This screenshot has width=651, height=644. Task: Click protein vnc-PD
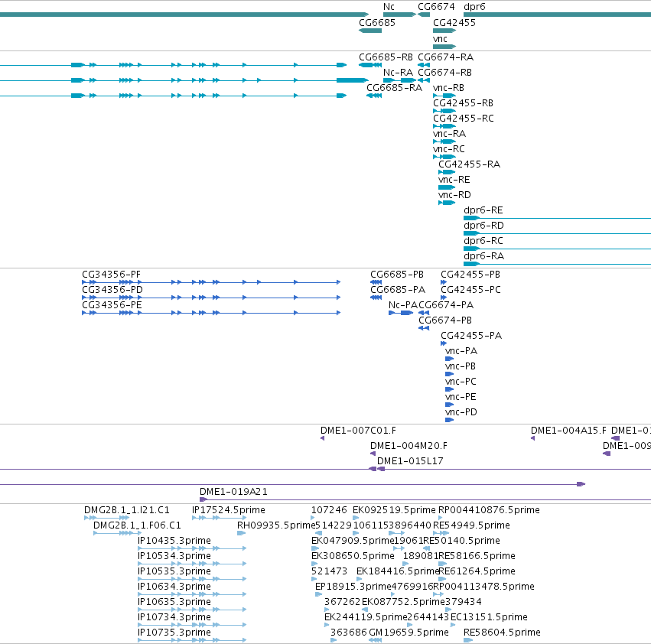(x=461, y=412)
